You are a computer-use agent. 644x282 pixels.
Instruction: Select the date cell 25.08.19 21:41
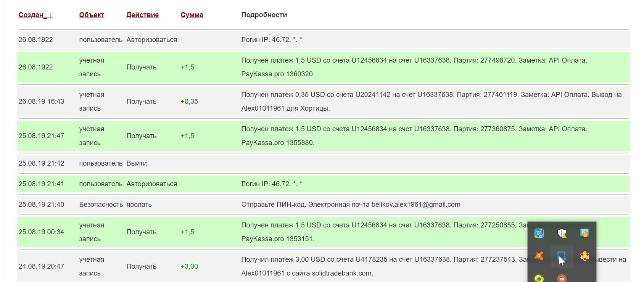pyautogui.click(x=41, y=184)
